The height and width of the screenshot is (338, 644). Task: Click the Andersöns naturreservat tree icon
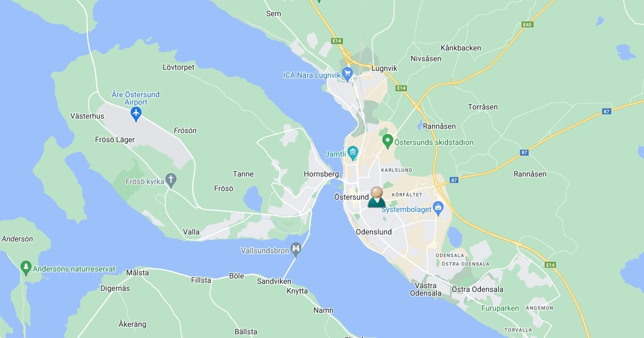[x=26, y=266]
